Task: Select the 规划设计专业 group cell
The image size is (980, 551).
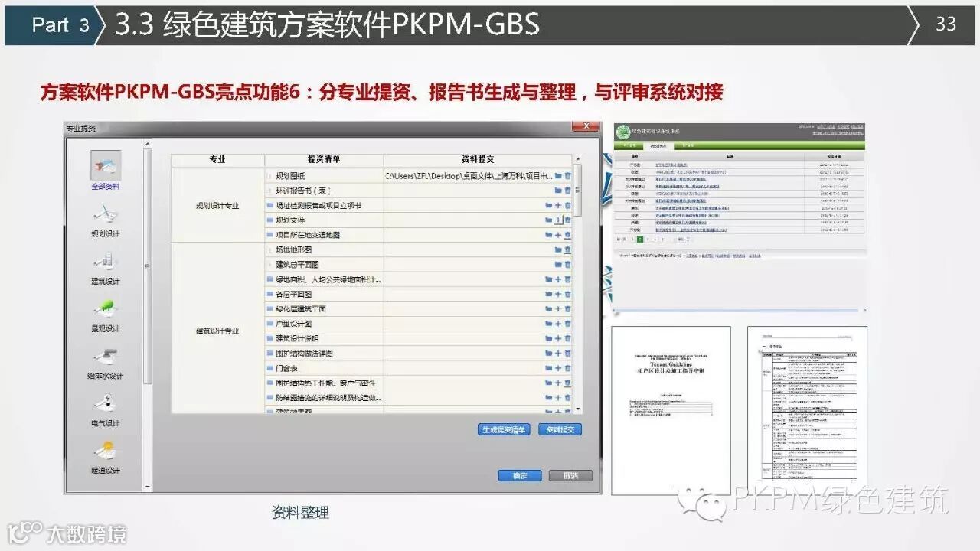Action: [217, 205]
